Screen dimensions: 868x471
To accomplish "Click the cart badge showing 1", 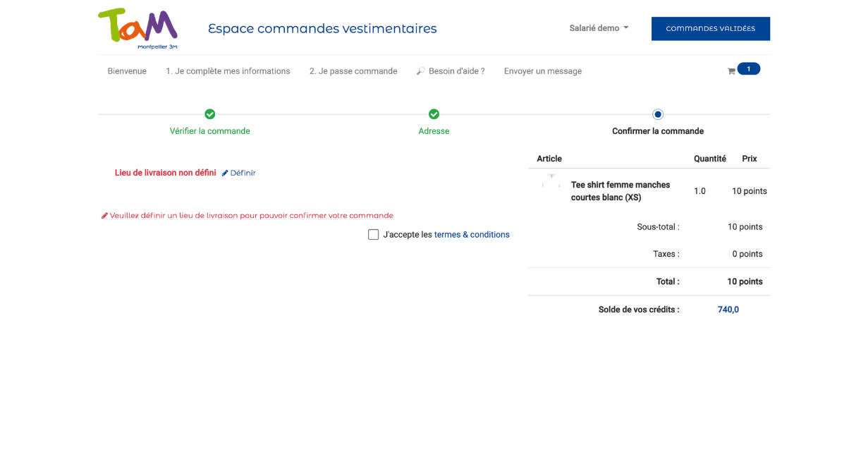I will pyautogui.click(x=748, y=69).
